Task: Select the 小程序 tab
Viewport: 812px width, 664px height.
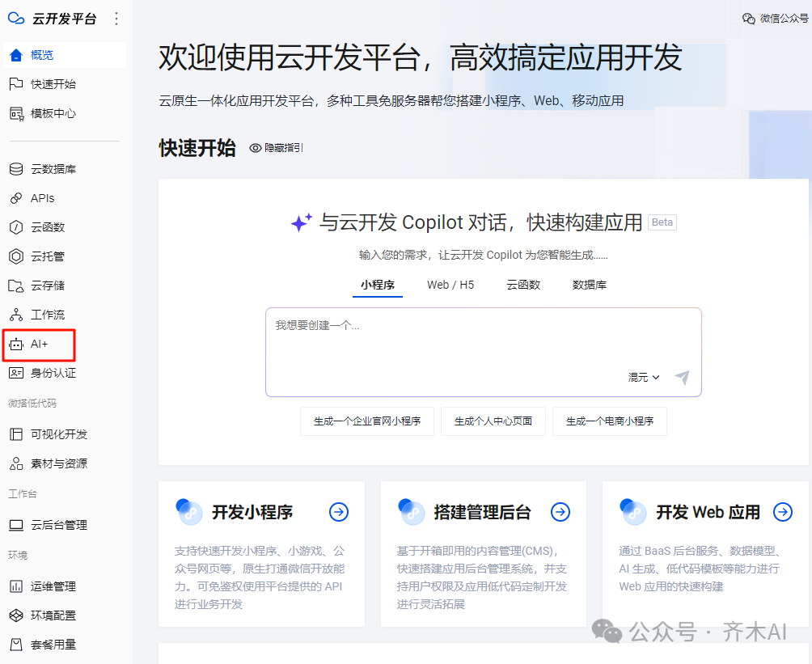Action: point(378,285)
